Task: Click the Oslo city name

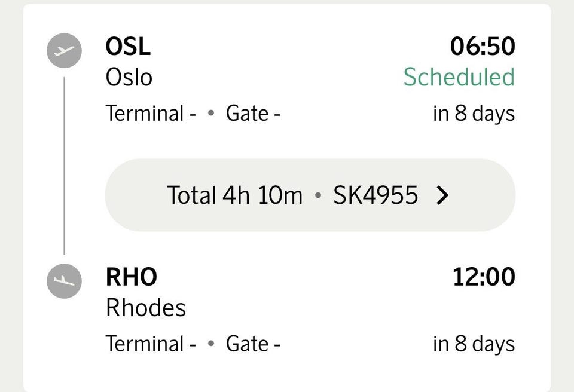Action: coord(129,78)
